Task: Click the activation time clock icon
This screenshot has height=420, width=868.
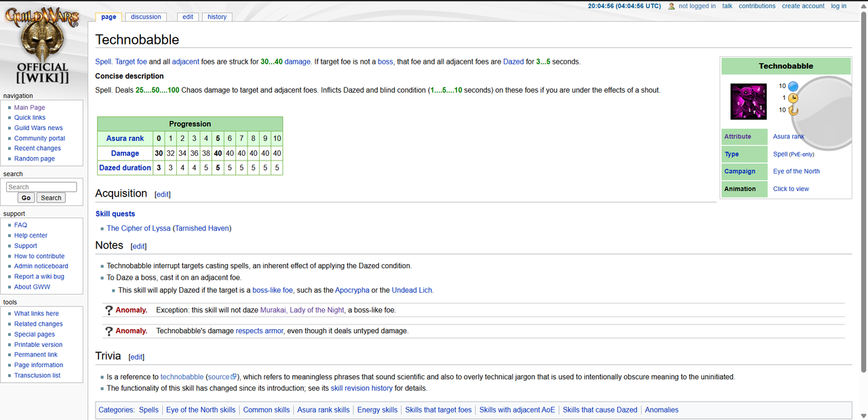Action: [793, 98]
